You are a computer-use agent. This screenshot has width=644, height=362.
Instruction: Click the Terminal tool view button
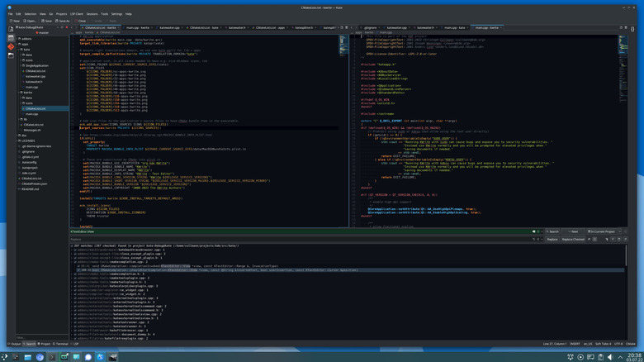click(60, 344)
